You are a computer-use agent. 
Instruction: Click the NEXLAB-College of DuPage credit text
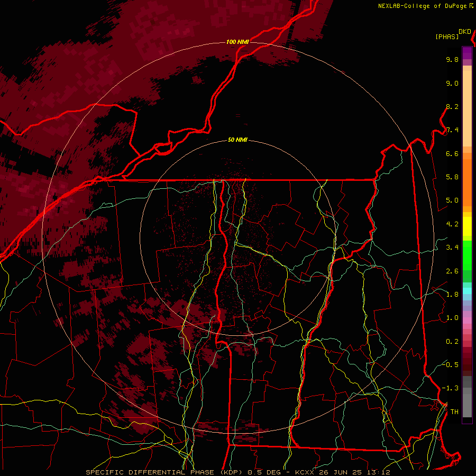424,6
